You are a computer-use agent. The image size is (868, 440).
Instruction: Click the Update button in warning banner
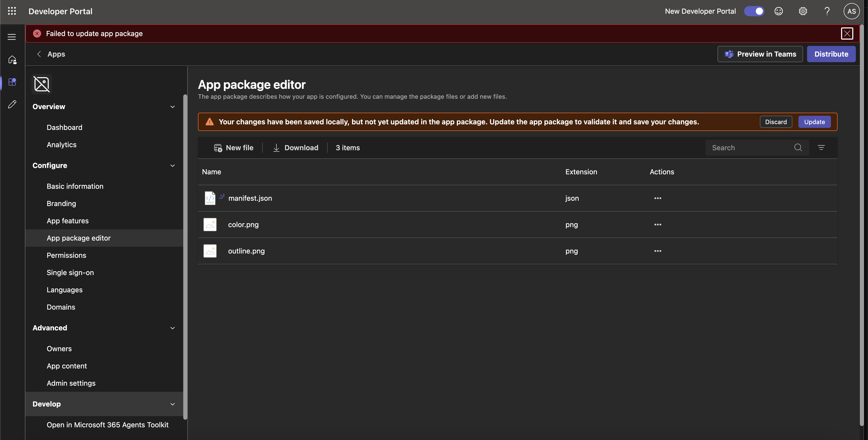(x=814, y=122)
